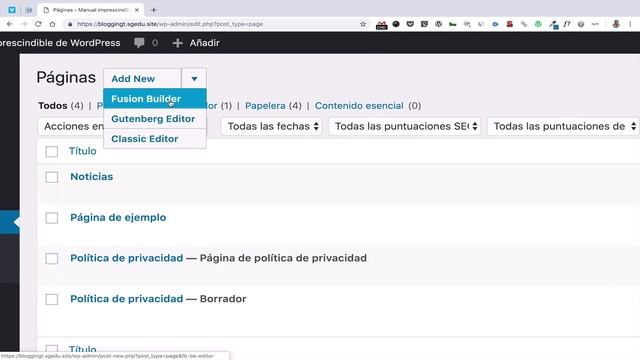Screen dimensions: 640x360
Task: Filter by Todos pages
Action: (x=53, y=106)
